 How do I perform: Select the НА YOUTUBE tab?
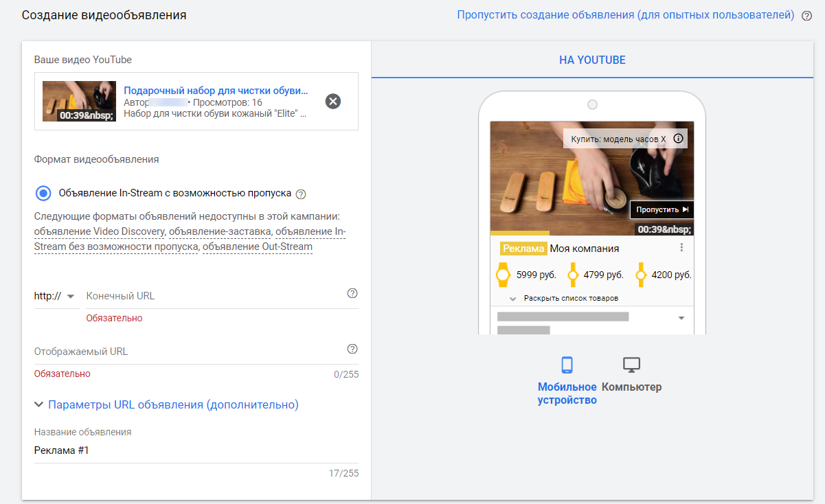click(x=592, y=60)
